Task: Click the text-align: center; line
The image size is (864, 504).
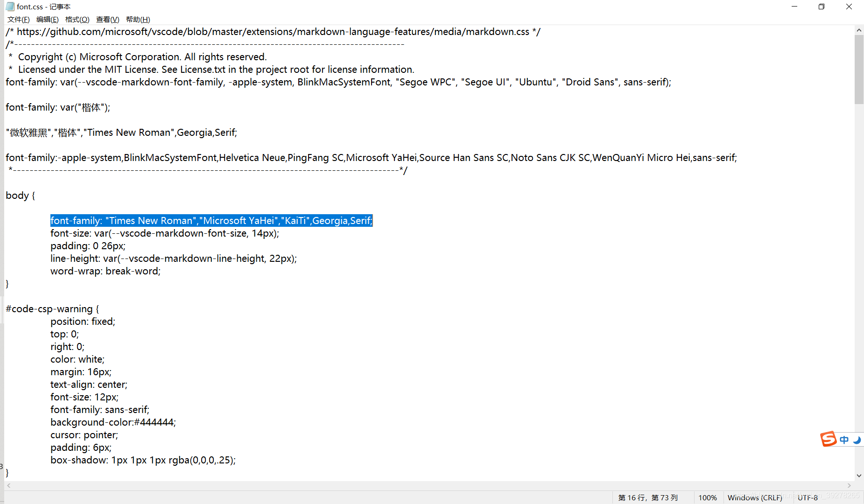Action: (x=89, y=385)
